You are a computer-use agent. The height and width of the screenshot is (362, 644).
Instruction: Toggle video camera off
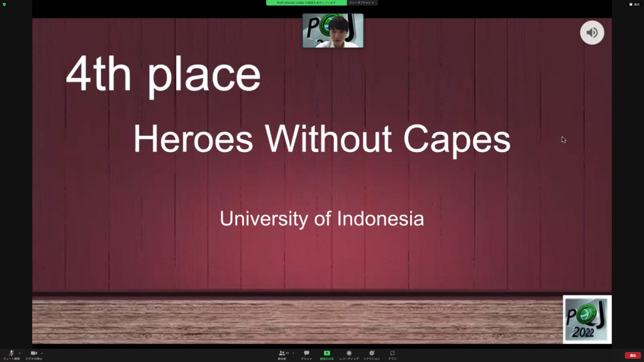[34, 354]
